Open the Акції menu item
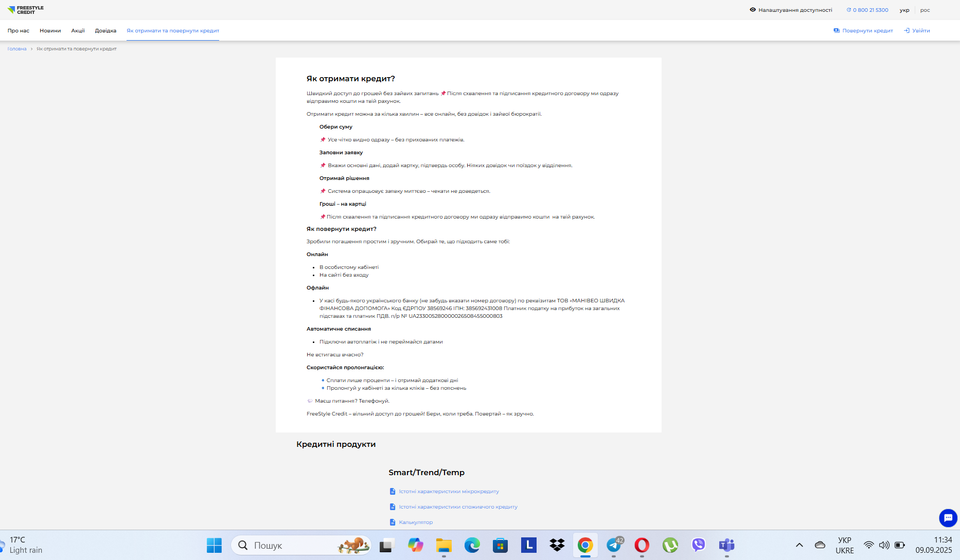Image resolution: width=960 pixels, height=560 pixels. (x=78, y=30)
